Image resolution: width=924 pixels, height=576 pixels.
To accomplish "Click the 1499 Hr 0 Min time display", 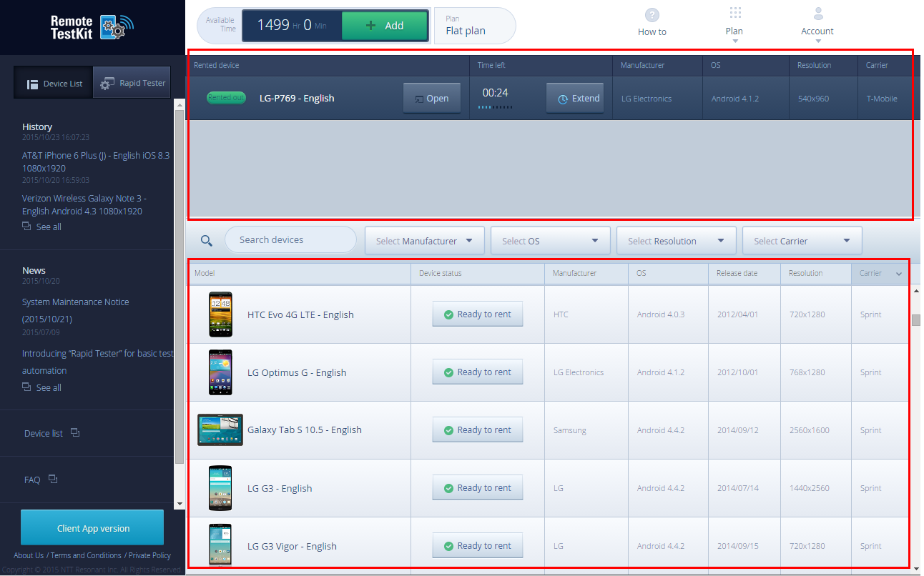I will coord(292,26).
